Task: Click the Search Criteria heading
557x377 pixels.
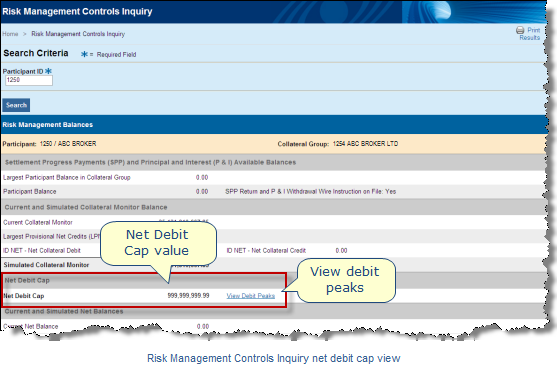Action: point(36,53)
